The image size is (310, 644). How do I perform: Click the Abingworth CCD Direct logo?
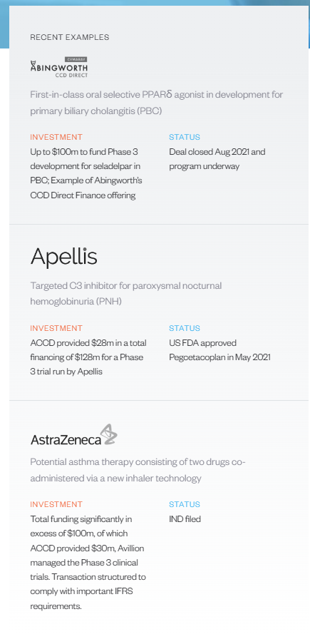click(59, 67)
